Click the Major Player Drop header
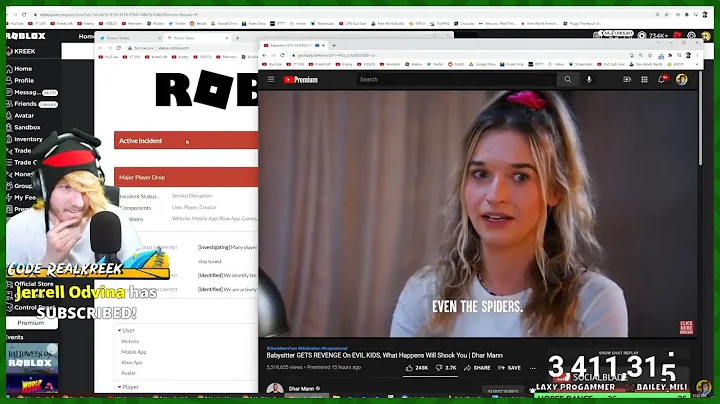This screenshot has height=404, width=720. pos(186,177)
